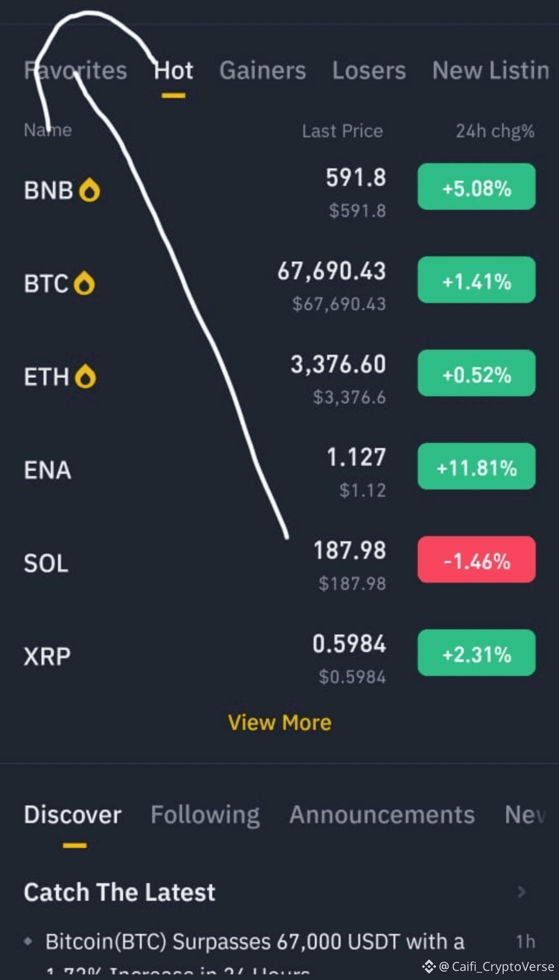Open the New Listing tab
This screenshot has height=980, width=559.
point(490,70)
